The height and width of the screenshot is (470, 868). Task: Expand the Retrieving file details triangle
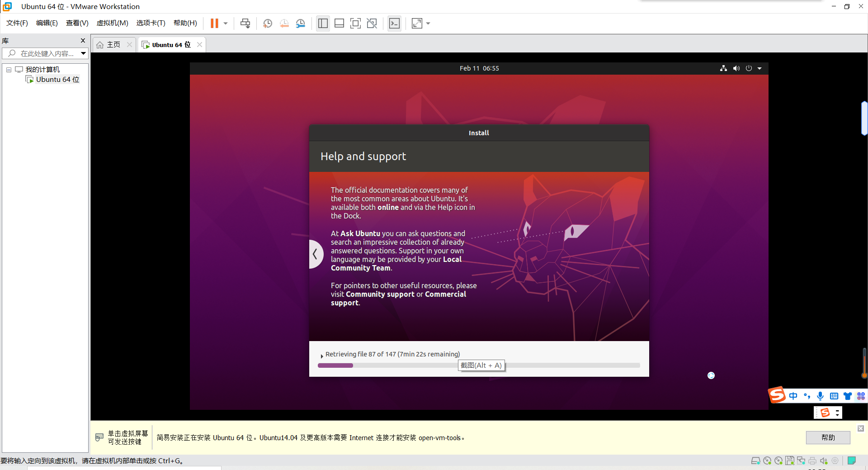[x=321, y=356]
